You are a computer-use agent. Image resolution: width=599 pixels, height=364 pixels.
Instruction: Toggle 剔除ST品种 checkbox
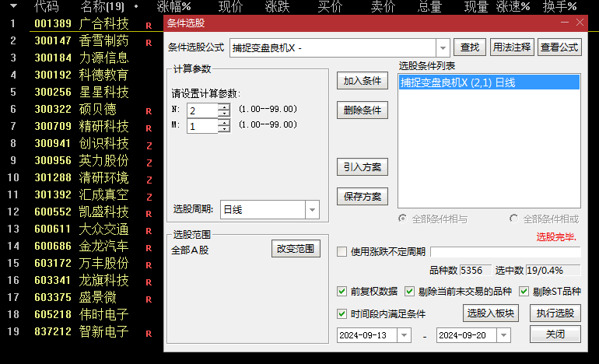(524, 292)
